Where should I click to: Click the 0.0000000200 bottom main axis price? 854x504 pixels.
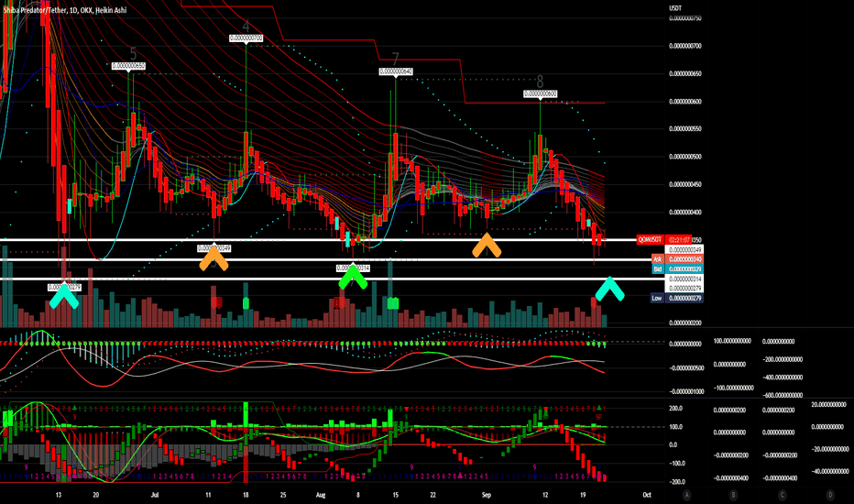pos(685,323)
